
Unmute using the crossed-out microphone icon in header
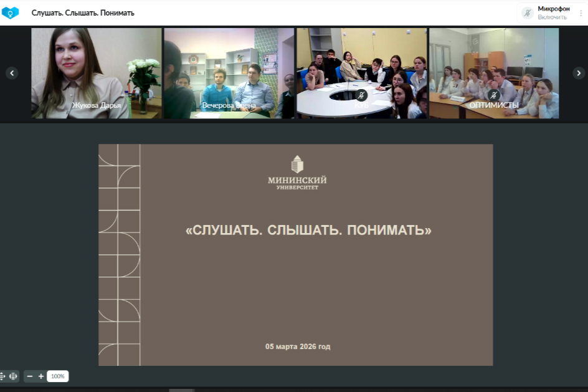[x=528, y=12]
